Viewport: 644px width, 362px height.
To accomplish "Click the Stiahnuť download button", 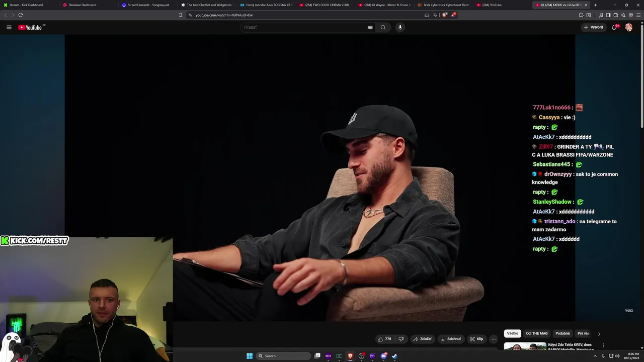I will coord(451,339).
